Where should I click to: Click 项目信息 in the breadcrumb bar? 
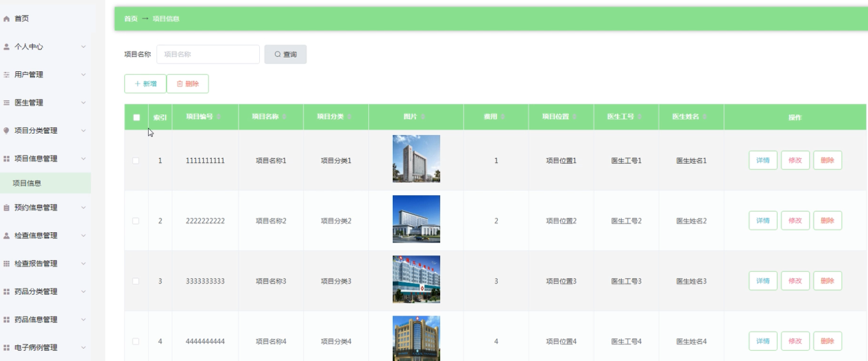[x=166, y=18]
